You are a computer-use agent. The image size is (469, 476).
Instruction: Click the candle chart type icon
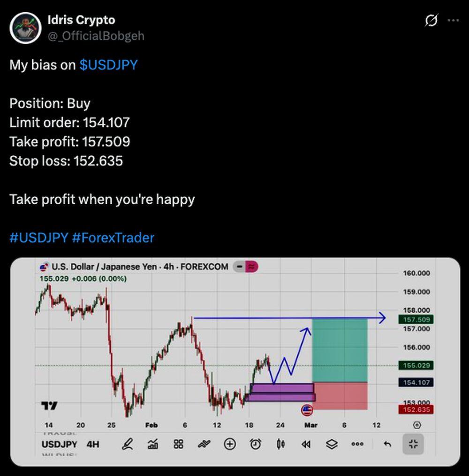click(x=280, y=444)
